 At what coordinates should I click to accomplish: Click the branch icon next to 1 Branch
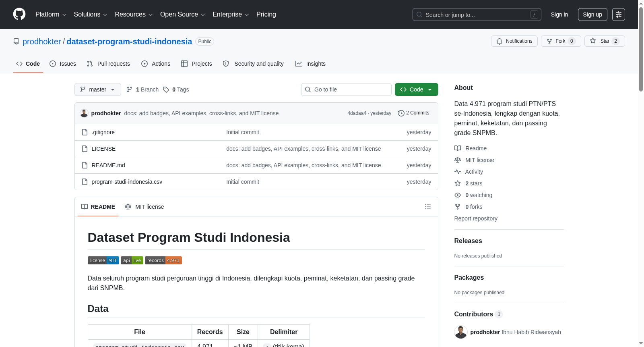130,89
